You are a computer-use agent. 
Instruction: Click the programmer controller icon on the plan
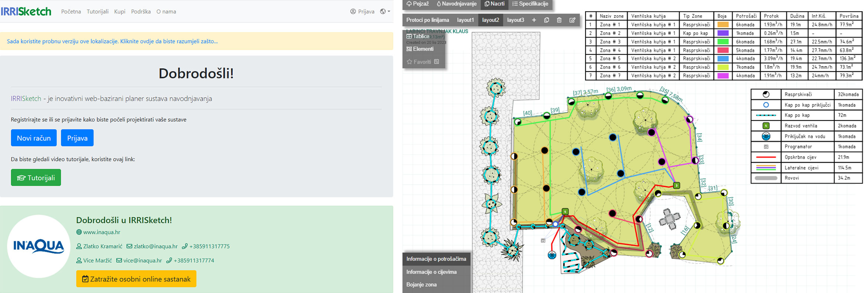543,240
